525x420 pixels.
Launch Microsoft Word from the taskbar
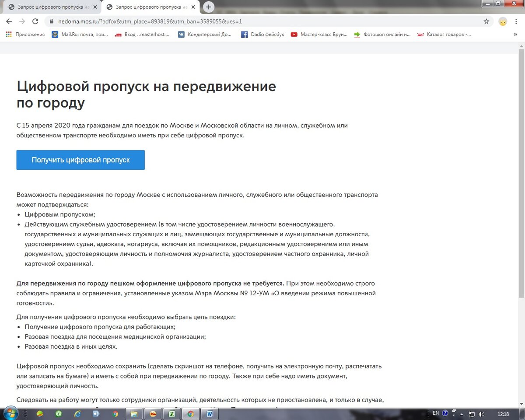click(210, 413)
